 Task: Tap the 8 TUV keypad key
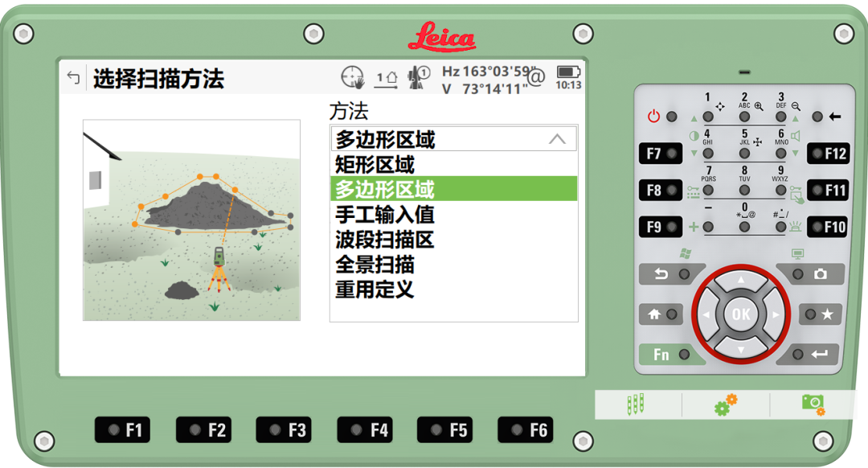(x=744, y=191)
